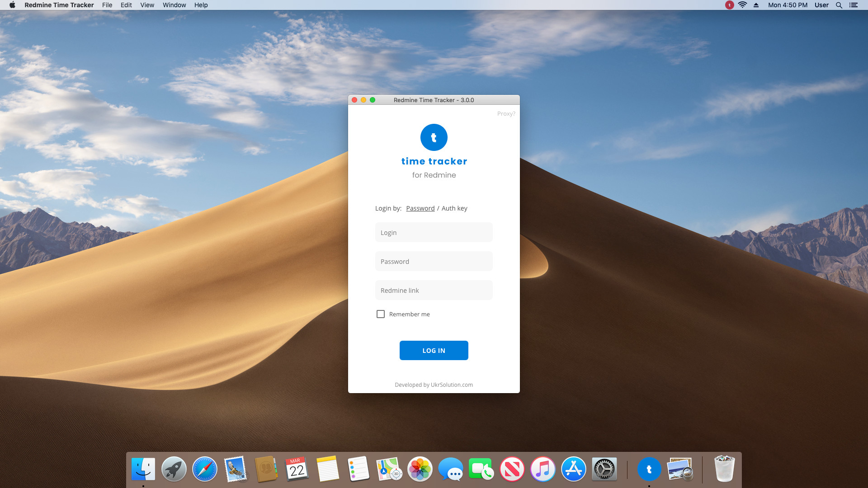Click the red time tracker menu bar icon
Image resolution: width=868 pixels, height=488 pixels.
pos(729,5)
